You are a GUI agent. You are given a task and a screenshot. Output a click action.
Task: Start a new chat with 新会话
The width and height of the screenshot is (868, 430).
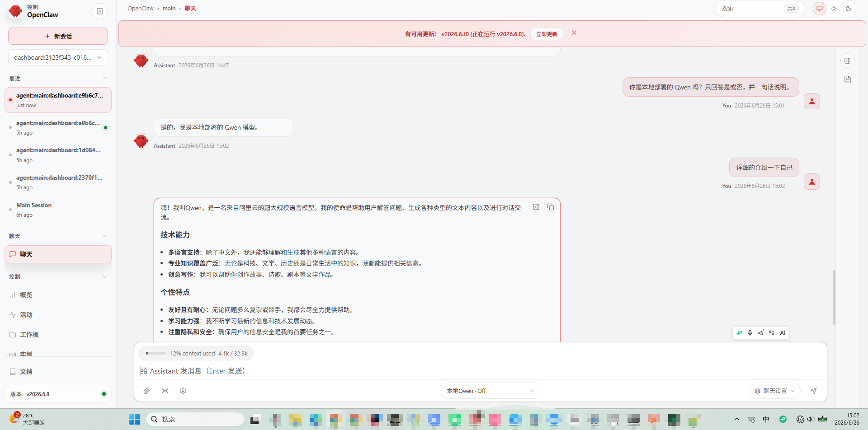(x=58, y=36)
